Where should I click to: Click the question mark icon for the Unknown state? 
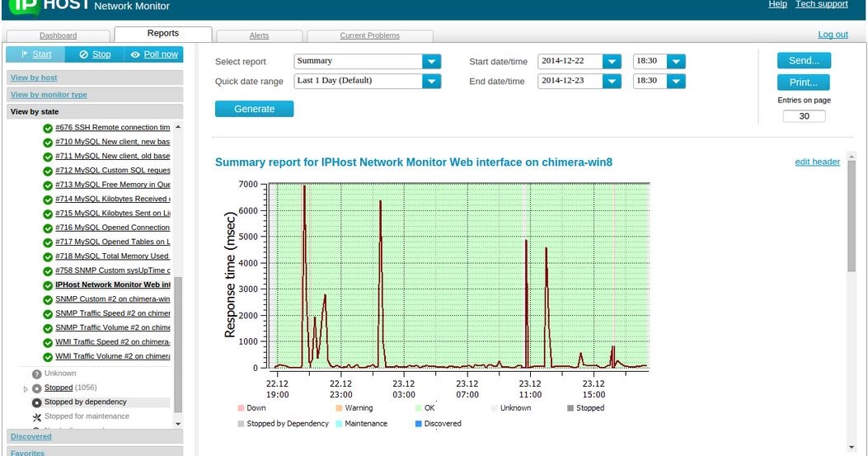36,374
